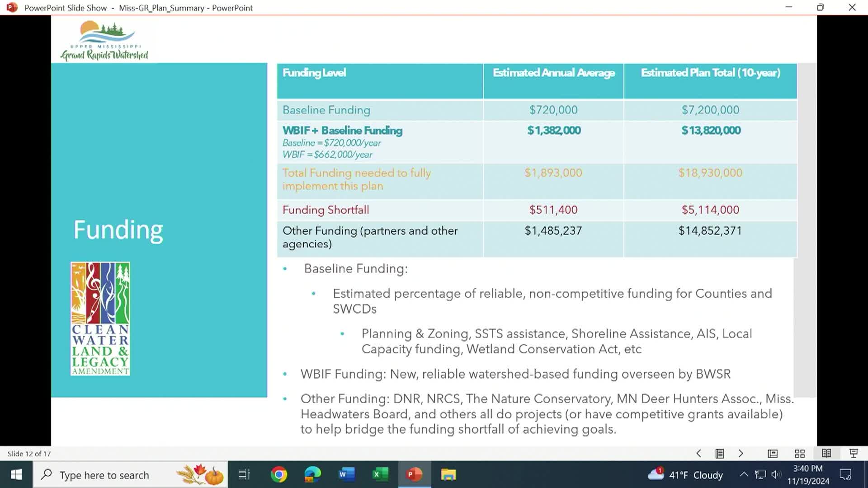Switch to Slide Sorter view icon
The image size is (868, 488).
pyautogui.click(x=800, y=453)
